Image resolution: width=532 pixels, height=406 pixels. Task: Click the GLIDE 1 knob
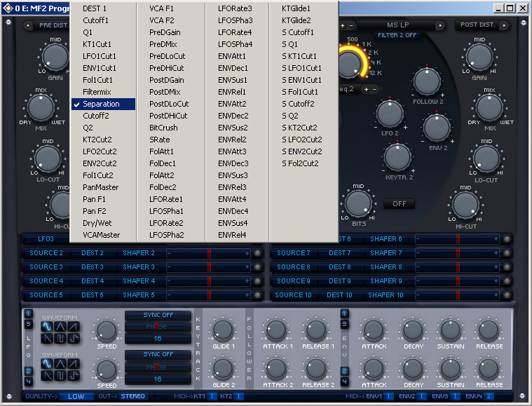223,330
